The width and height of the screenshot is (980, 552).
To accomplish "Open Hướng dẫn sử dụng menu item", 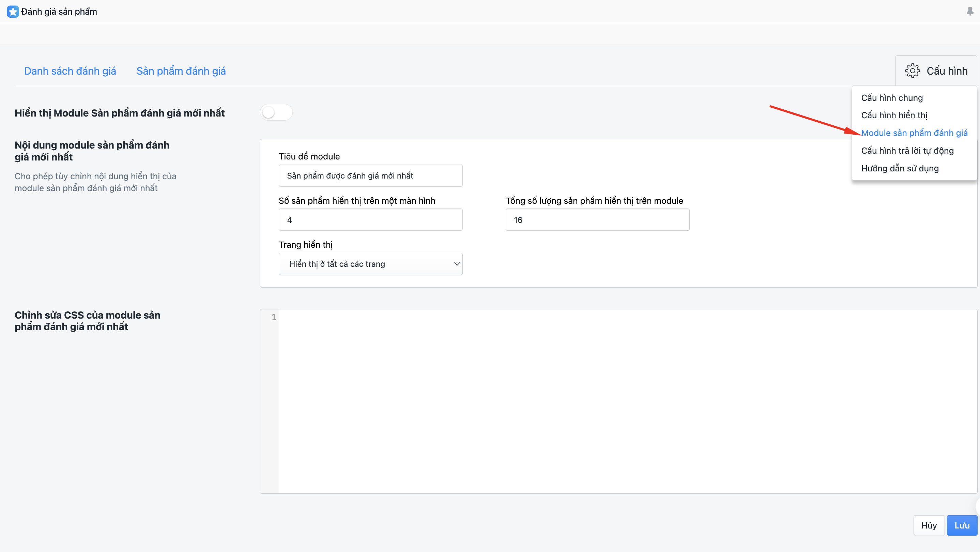I will tap(900, 168).
